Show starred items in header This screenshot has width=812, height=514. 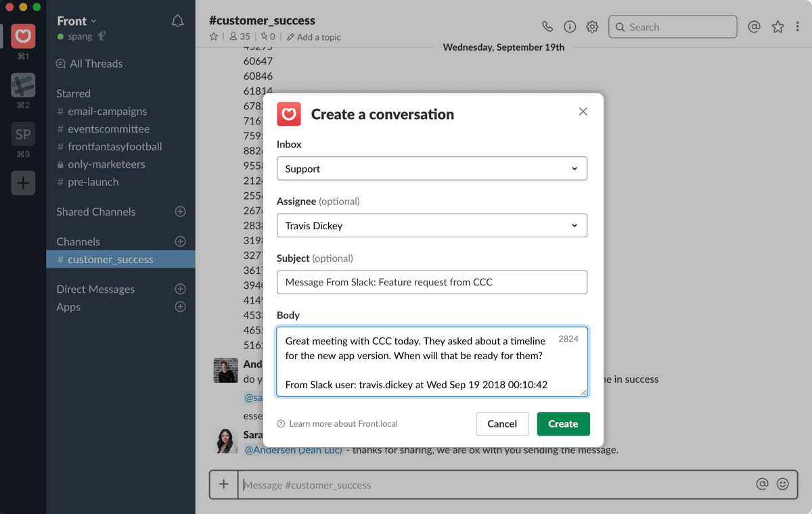pos(778,27)
